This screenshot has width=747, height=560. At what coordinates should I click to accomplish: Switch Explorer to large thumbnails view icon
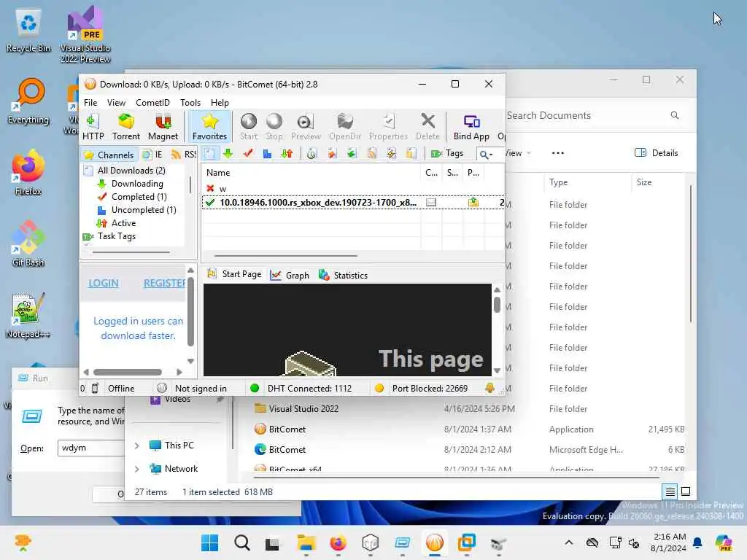(x=686, y=491)
